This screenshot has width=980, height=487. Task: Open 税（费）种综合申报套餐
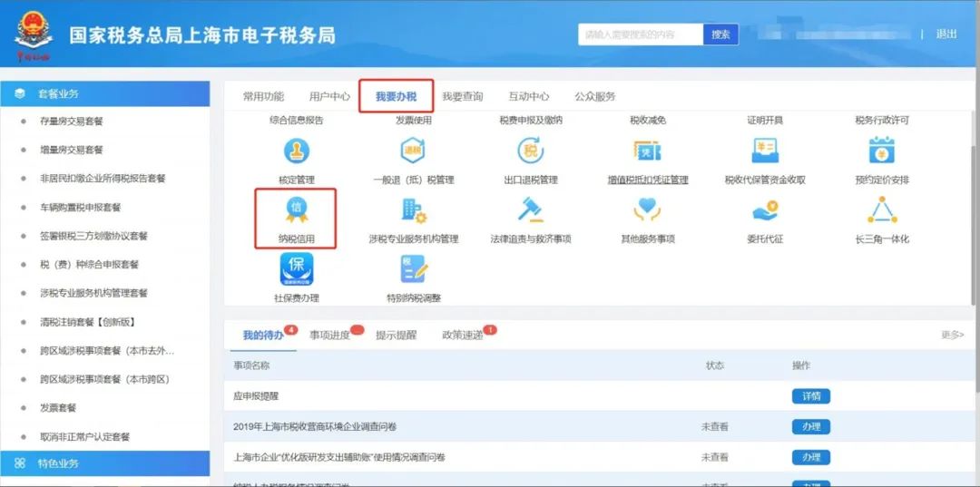89,265
